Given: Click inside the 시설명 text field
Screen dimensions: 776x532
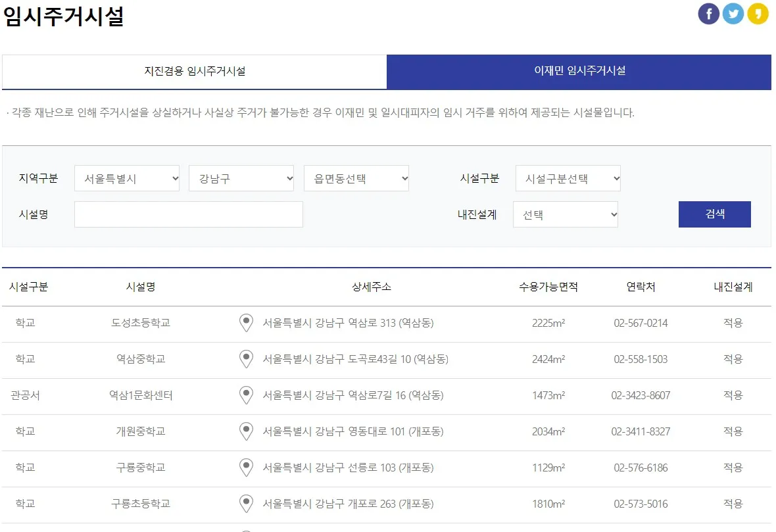Looking at the screenshot, I should [x=189, y=214].
